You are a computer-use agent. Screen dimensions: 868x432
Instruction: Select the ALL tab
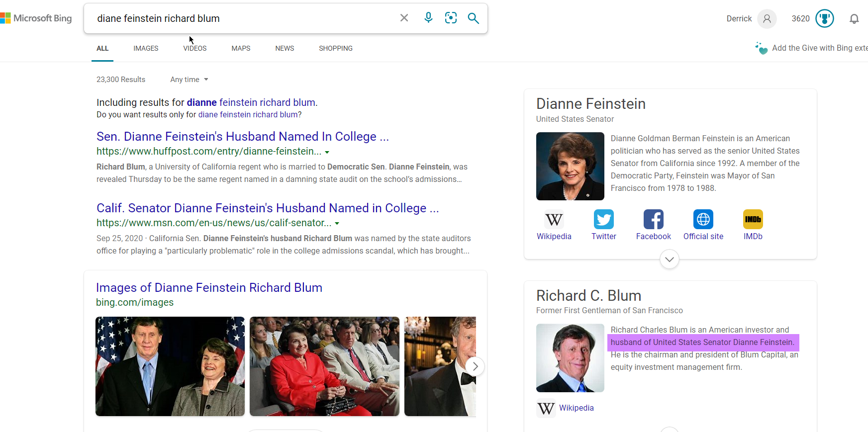[x=102, y=48]
